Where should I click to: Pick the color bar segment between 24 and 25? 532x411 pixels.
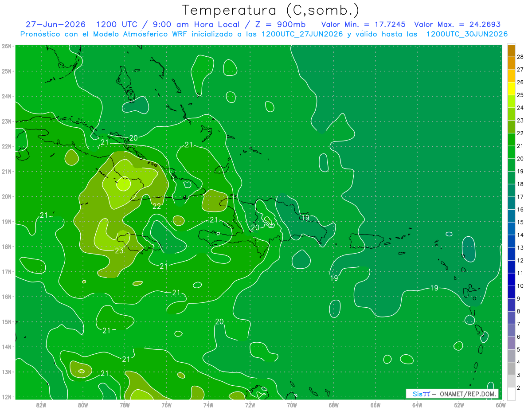pyautogui.click(x=511, y=102)
